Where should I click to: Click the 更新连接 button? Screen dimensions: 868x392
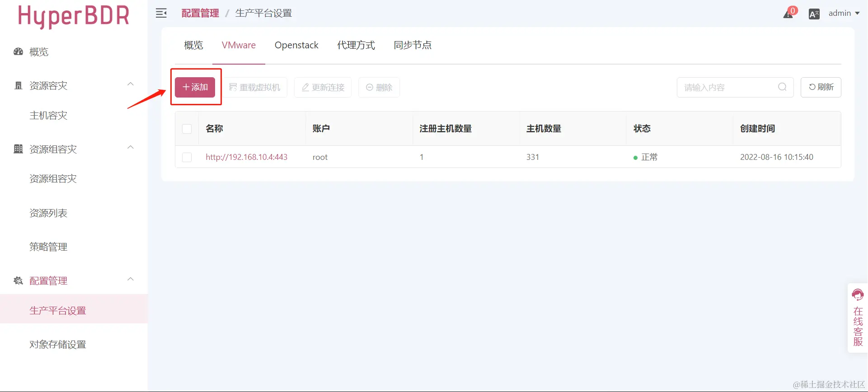point(323,87)
